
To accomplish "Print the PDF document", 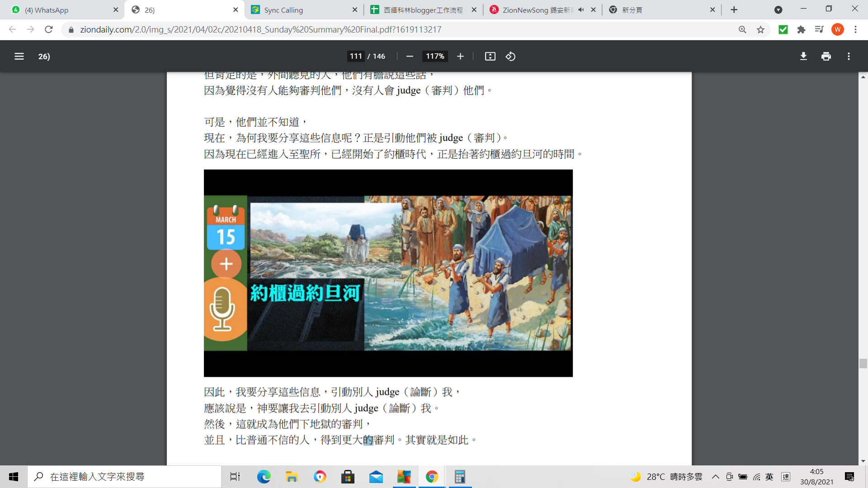I will [x=826, y=56].
